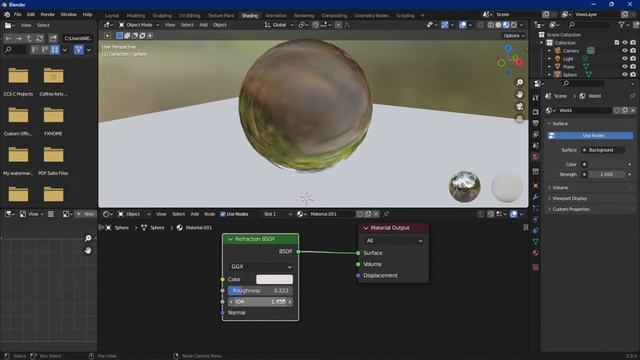Toggle the file browser filter funnel
Screen dimensions: 640x360
[79, 50]
